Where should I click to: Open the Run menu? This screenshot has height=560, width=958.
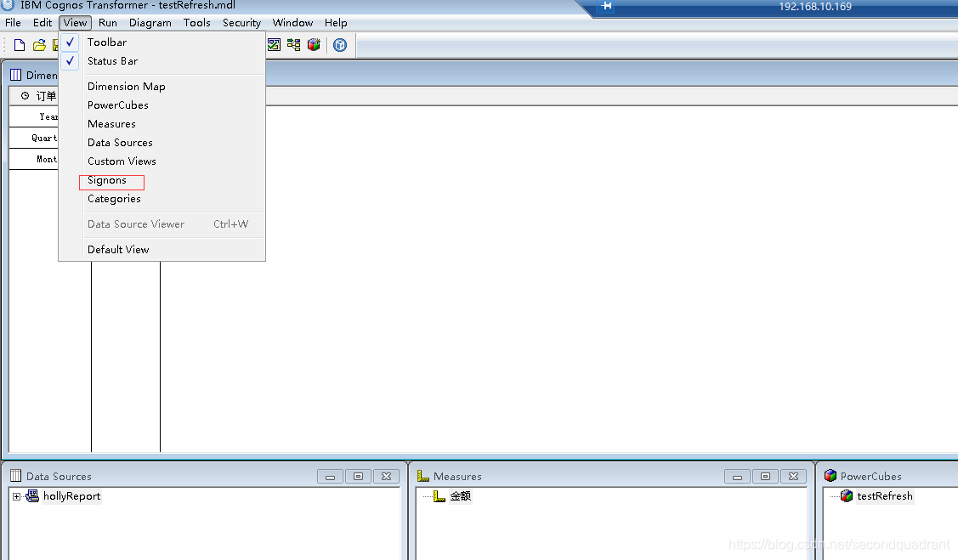pyautogui.click(x=107, y=23)
